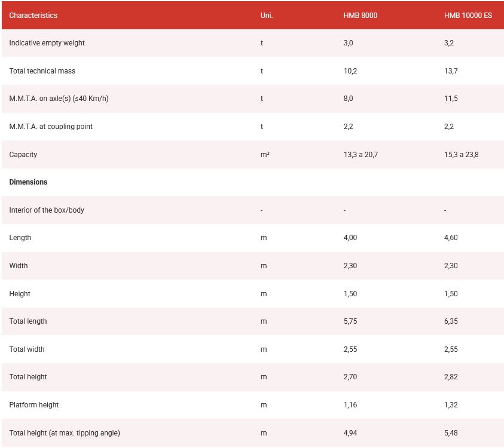Select the Capacity row label
This screenshot has height=448, width=504.
23,155
